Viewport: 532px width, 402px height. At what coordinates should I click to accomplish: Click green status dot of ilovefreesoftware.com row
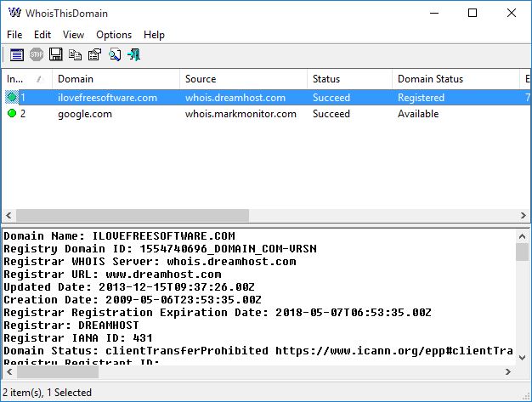[12, 97]
